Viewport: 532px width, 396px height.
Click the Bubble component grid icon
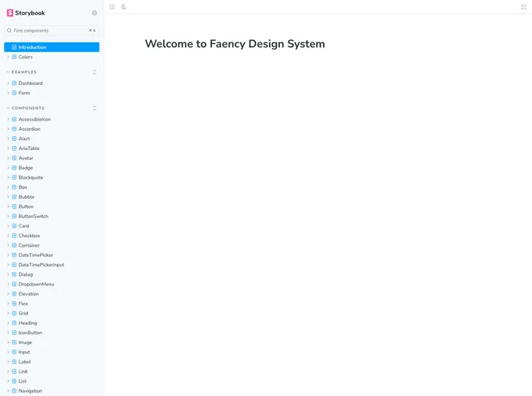point(14,196)
